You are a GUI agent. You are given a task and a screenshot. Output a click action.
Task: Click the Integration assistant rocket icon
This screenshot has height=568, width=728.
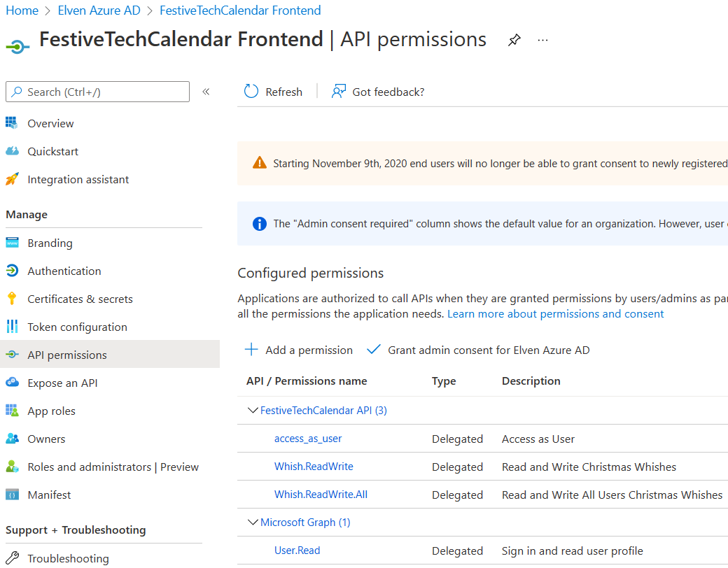12,178
